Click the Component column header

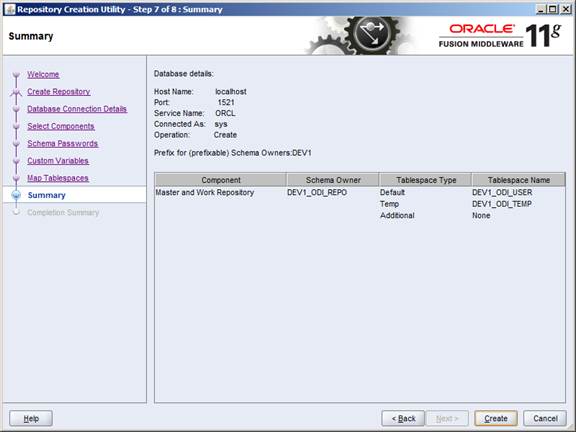click(221, 180)
